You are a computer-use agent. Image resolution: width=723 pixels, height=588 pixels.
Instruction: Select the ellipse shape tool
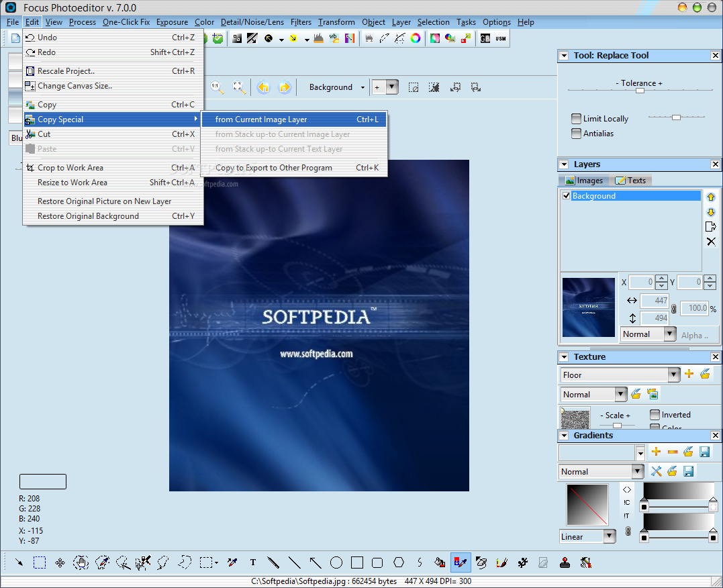click(x=336, y=562)
